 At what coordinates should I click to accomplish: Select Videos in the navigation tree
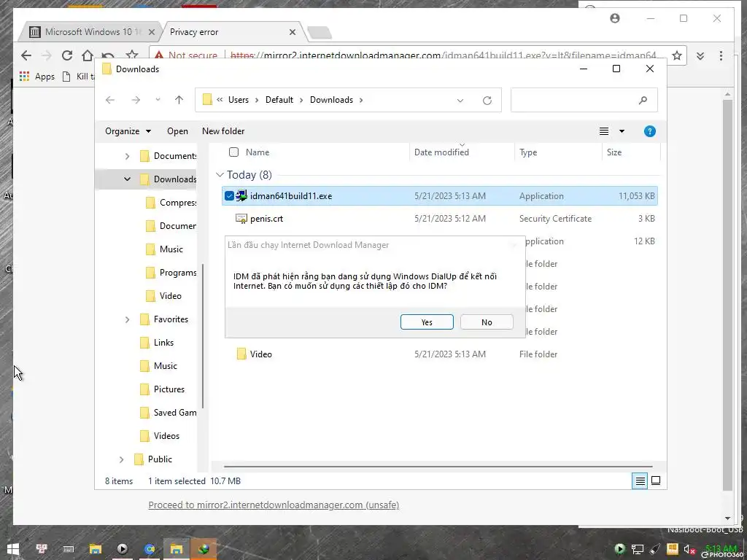tap(166, 436)
